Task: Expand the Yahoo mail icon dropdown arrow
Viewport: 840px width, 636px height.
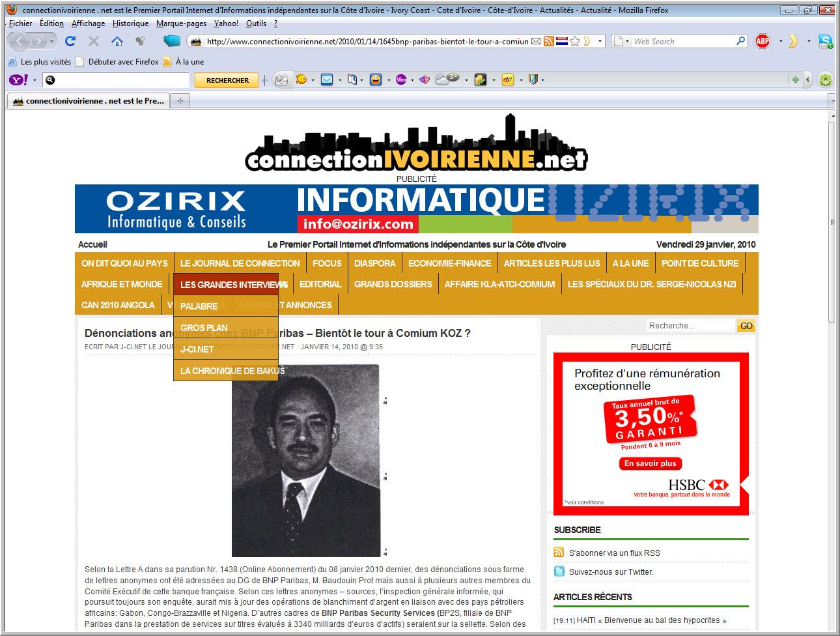Action: (x=339, y=80)
